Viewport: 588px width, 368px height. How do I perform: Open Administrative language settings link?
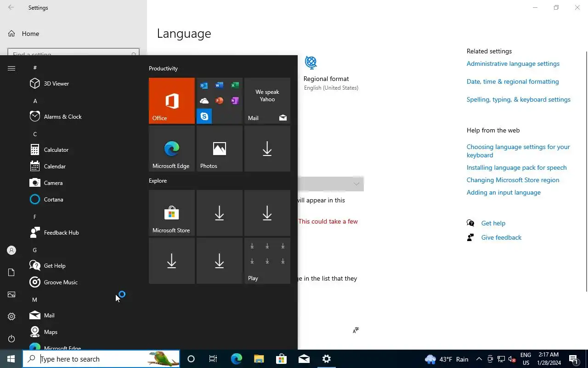coord(513,63)
